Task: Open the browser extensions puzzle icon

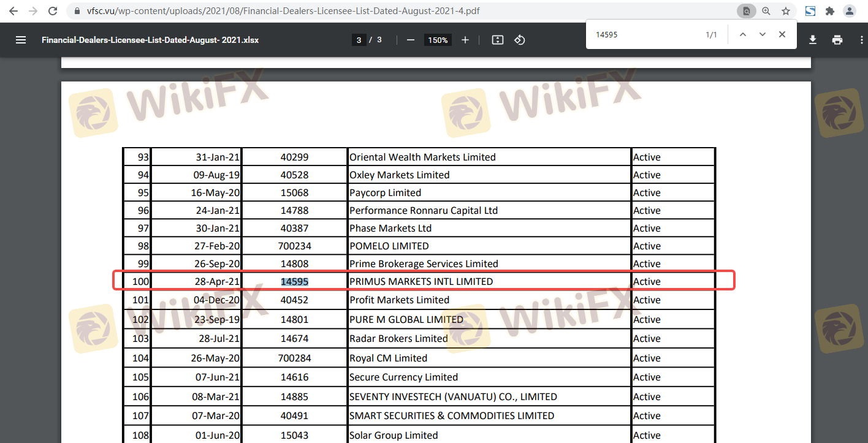Action: pos(830,11)
